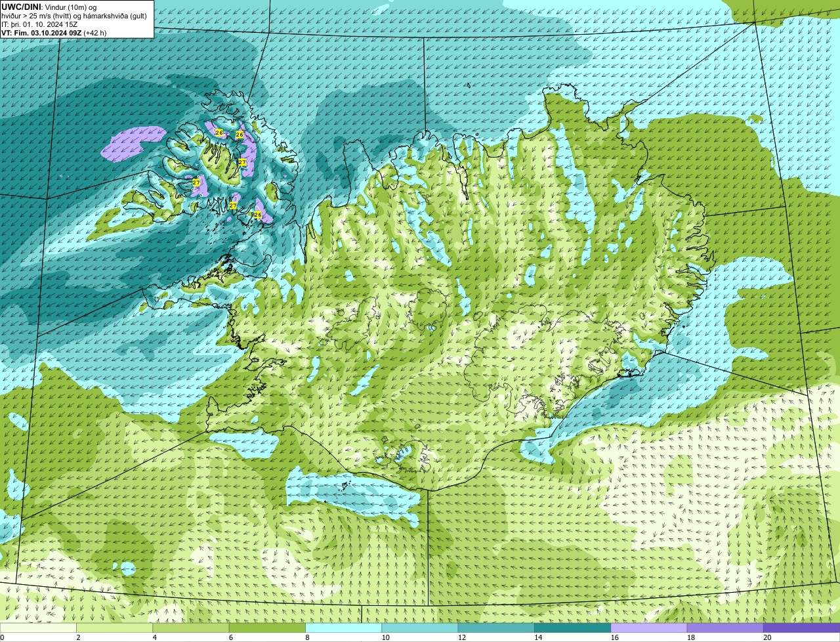Click the 4–6 m/s green legend swatch
The height and width of the screenshot is (642, 840).
192,628
